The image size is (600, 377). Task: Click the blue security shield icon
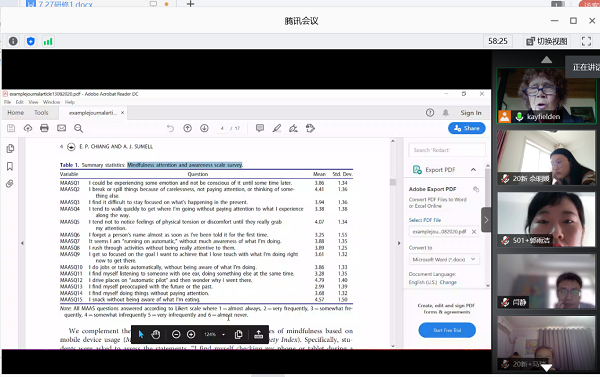point(31,41)
